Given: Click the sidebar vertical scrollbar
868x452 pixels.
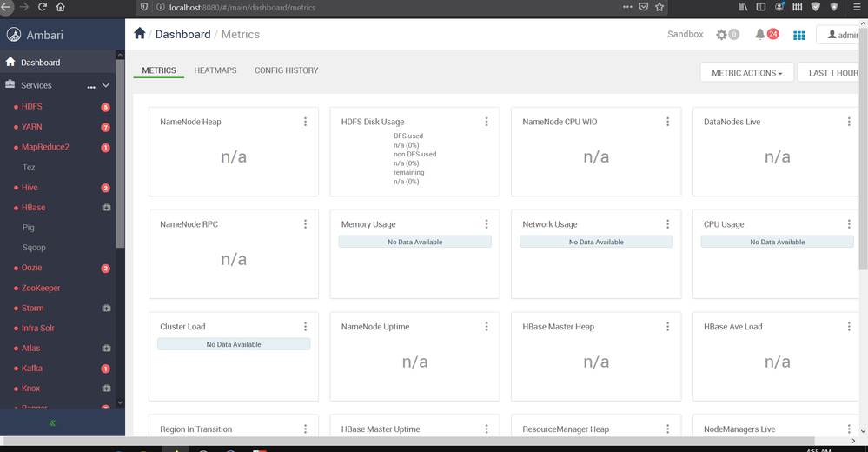Looking at the screenshot, I should (x=120, y=153).
